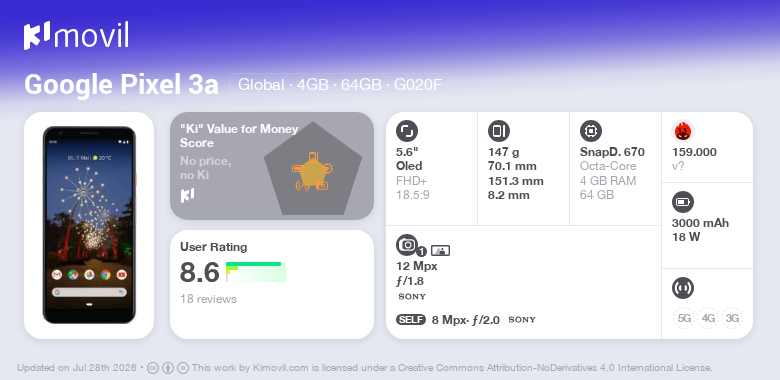Click the SELF selfie camera badge
Image resolution: width=780 pixels, height=380 pixels.
pyautogui.click(x=411, y=319)
